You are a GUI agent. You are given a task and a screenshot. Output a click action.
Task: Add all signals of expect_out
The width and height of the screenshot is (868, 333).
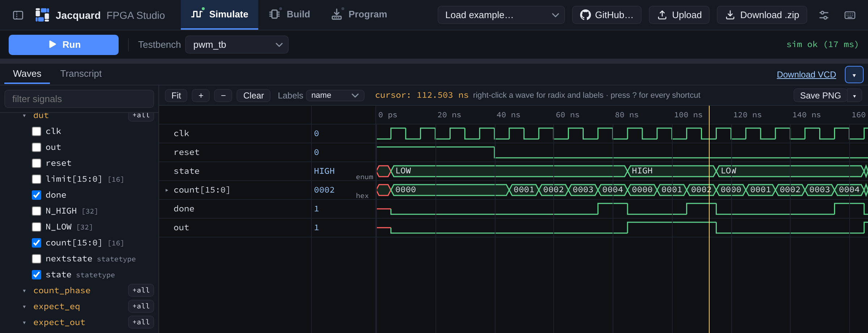pyautogui.click(x=141, y=322)
